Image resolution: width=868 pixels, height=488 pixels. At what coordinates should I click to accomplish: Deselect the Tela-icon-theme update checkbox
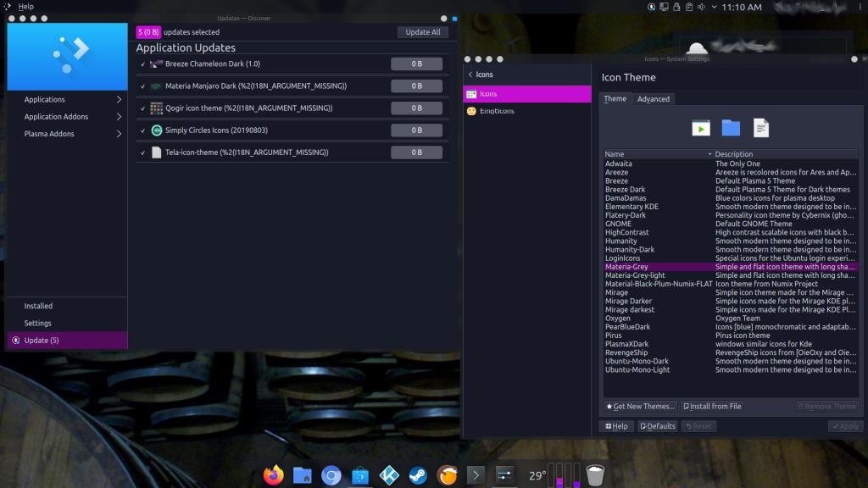[x=142, y=152]
